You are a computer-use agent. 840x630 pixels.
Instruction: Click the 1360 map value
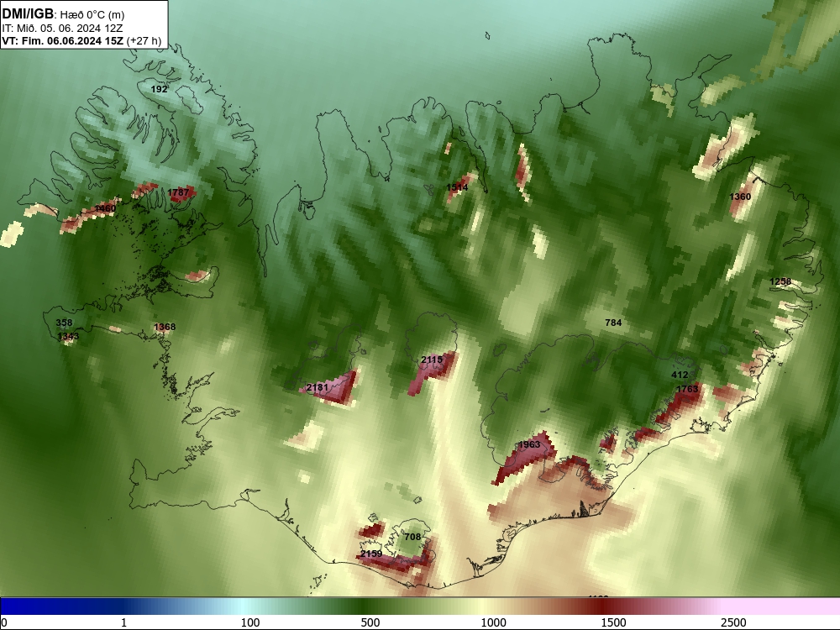[x=740, y=197]
